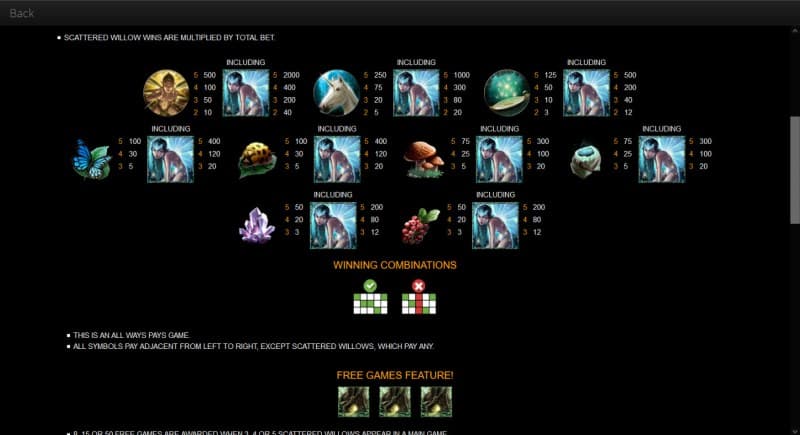Screen dimensions: 800x435
Task: Click the Free Games Feature heading
Action: point(395,375)
